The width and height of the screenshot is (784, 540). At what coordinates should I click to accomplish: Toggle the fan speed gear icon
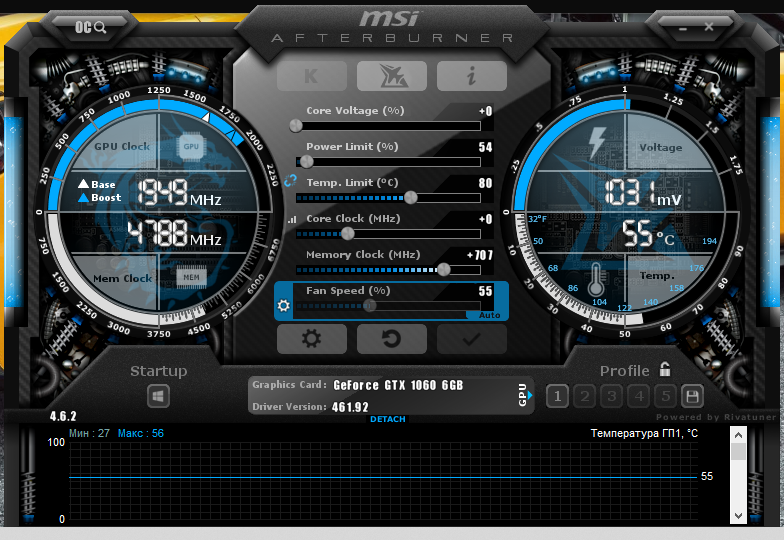284,304
